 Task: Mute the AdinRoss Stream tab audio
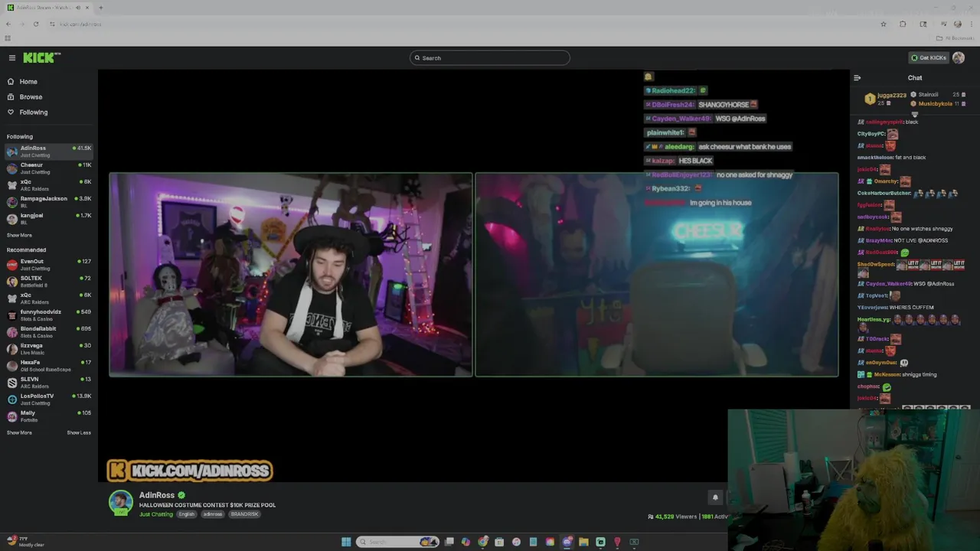click(x=78, y=8)
